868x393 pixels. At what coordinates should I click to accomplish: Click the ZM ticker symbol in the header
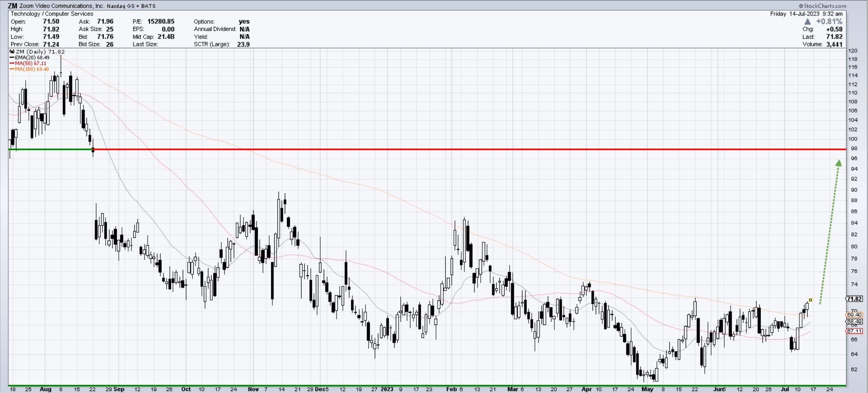(x=12, y=6)
